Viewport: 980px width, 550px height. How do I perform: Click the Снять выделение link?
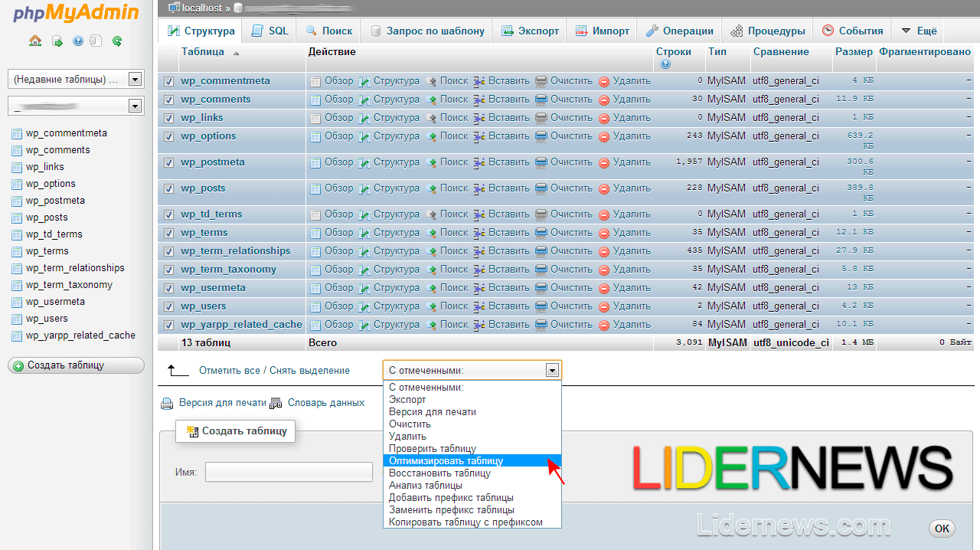309,371
